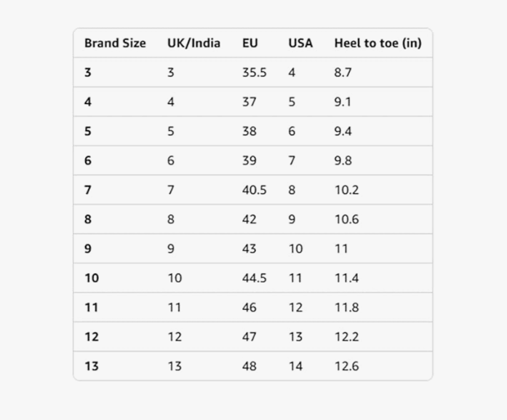Click the 11.4 heel to toe value
Viewport: 507px width, 420px height.
pyautogui.click(x=346, y=278)
